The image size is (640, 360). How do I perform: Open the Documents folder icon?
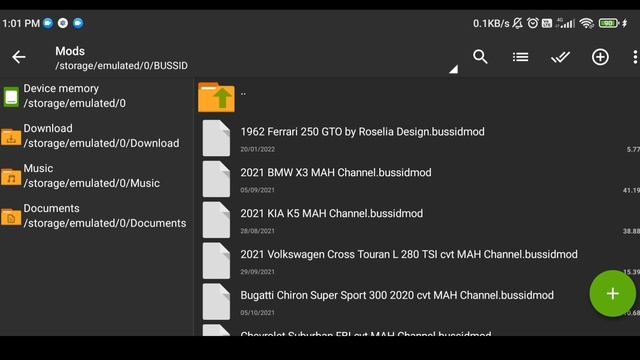point(11,217)
